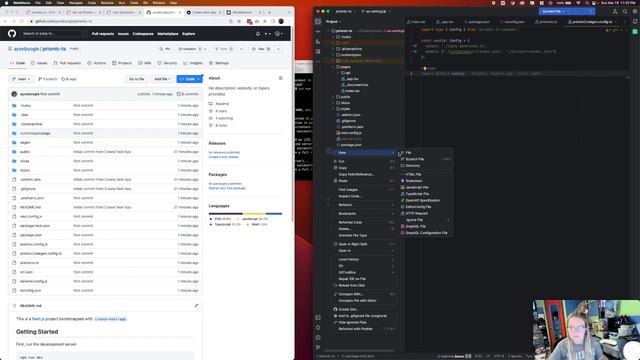Viewport: 640px width, 360px height.
Task: Open the terminal tool window icon bottom-left
Action: pos(318,318)
